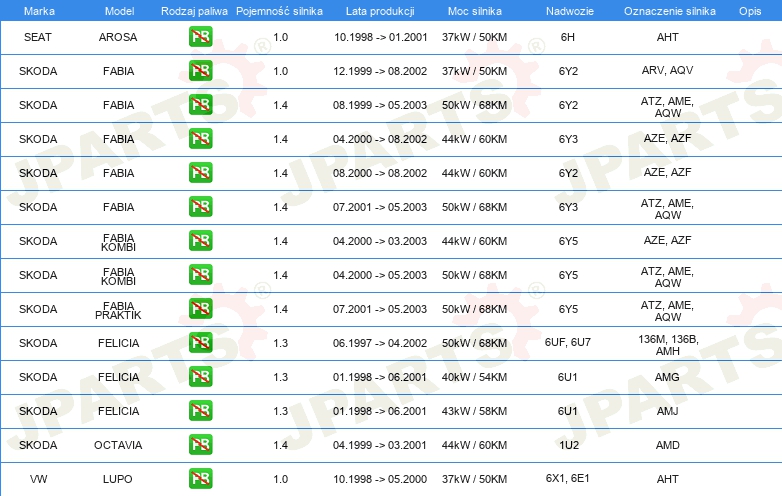This screenshot has width=782, height=496.
Task: Click fuel icon in FELICIA 6UF, 6U7 row
Action: pyautogui.click(x=200, y=343)
